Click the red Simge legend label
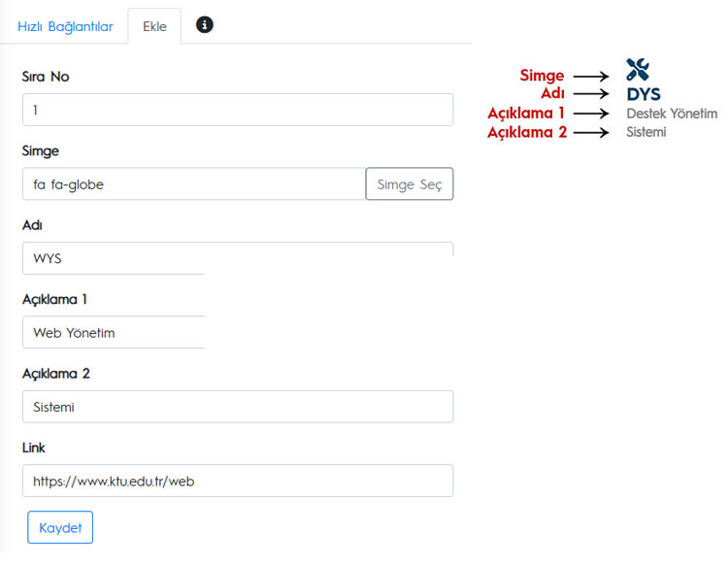 point(542,76)
